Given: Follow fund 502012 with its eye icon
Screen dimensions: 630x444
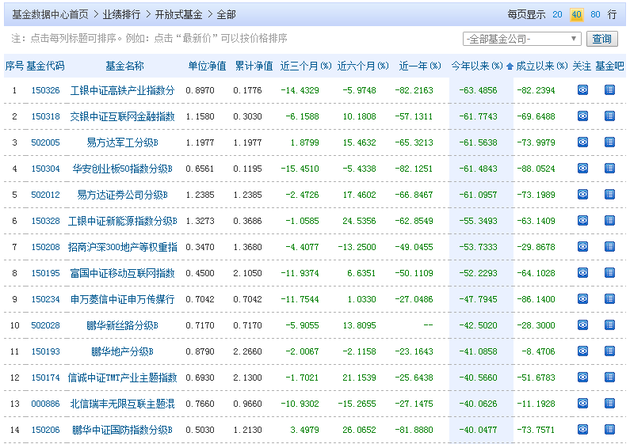Looking at the screenshot, I should [x=583, y=194].
